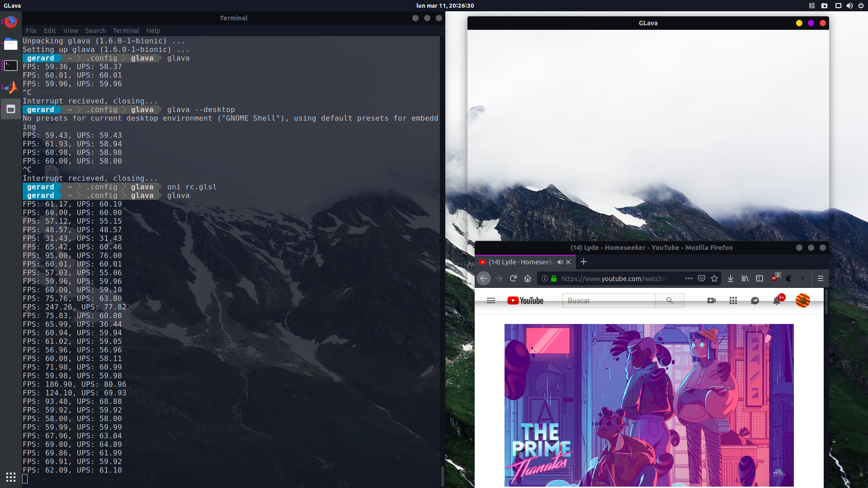Mute the YouTube tab via its speaker icon
Viewport: 868px width, 488px height.
pyautogui.click(x=561, y=262)
